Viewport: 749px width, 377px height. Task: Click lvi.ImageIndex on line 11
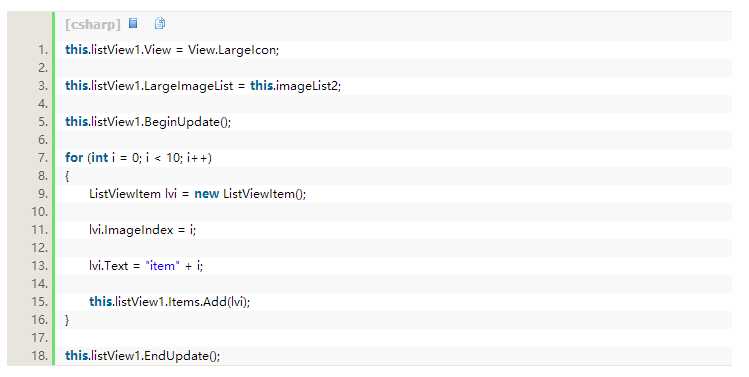131,230
